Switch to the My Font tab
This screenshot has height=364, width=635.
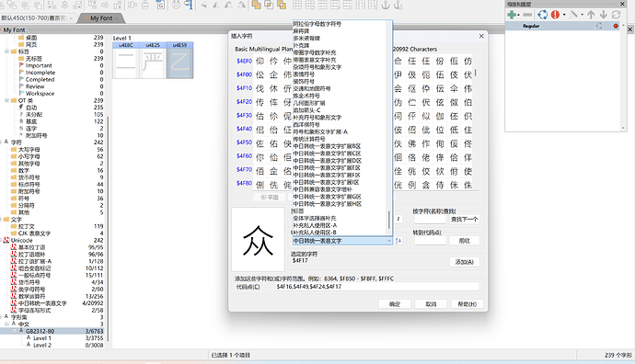(x=101, y=18)
